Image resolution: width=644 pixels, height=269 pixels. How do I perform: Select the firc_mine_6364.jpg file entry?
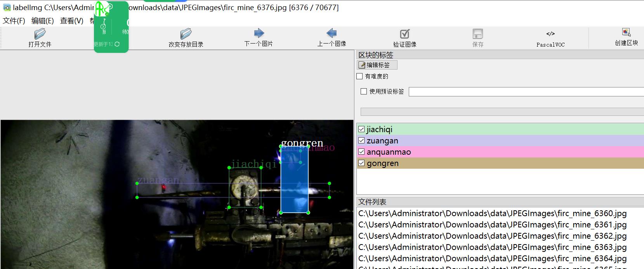point(492,259)
